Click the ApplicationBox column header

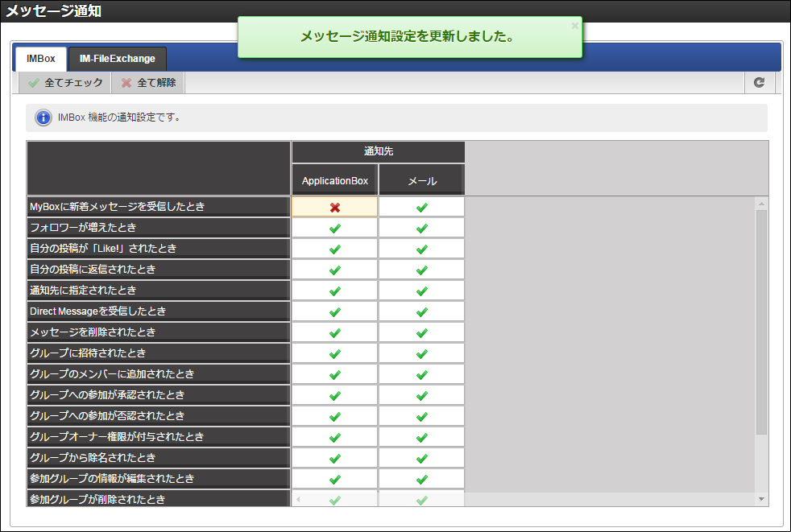point(335,180)
